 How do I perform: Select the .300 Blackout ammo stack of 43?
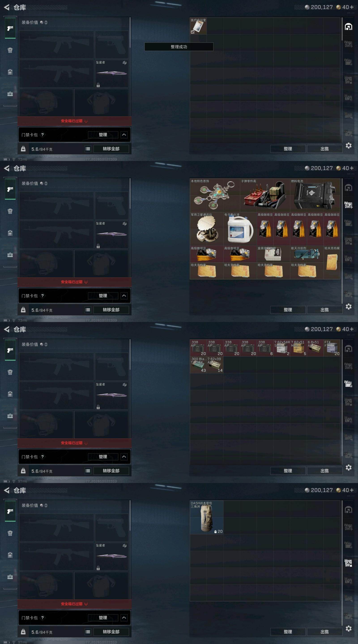click(198, 365)
